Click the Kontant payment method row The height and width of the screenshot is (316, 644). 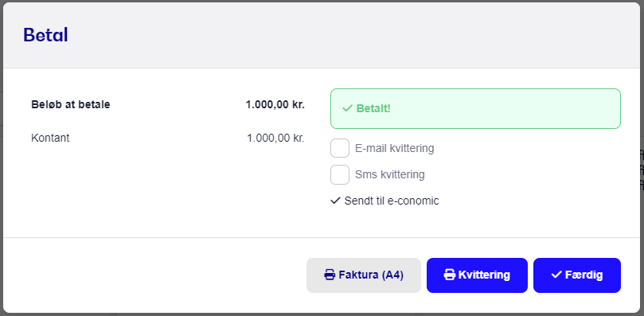pos(168,138)
